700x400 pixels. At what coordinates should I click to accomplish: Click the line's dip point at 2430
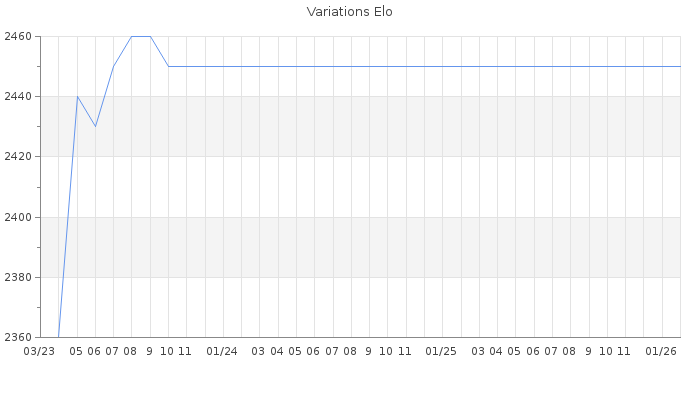95,126
